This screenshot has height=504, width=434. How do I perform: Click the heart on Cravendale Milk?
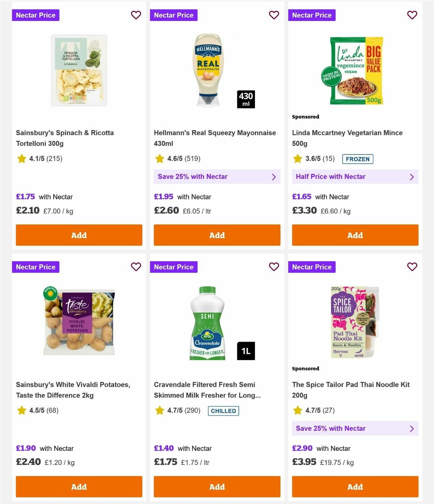click(274, 267)
